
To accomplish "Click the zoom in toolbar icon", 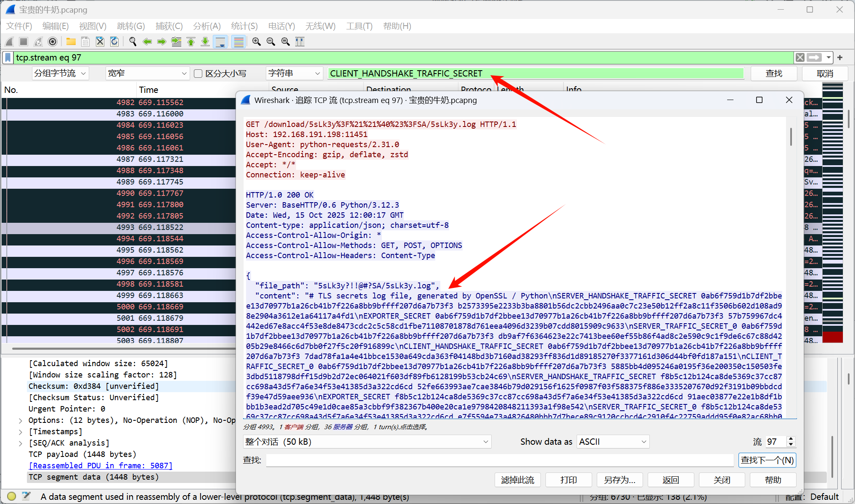I will click(x=256, y=42).
